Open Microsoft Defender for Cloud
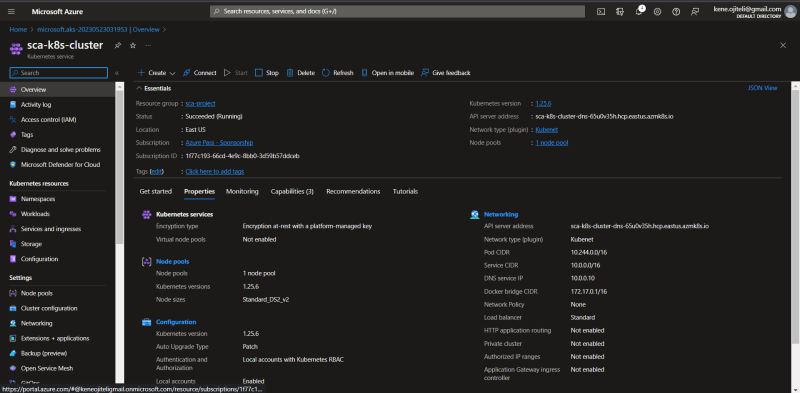 [x=60, y=165]
